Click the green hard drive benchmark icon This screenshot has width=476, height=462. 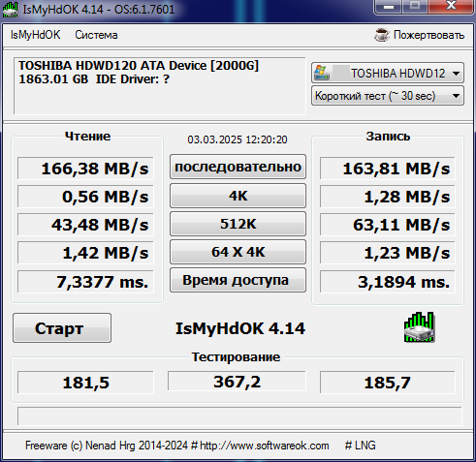click(419, 327)
